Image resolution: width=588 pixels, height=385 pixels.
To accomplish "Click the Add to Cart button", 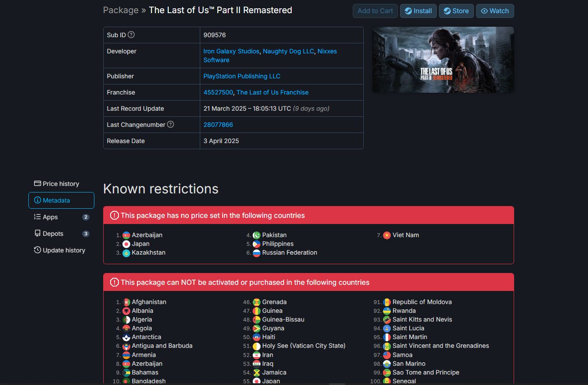I will 376,11.
